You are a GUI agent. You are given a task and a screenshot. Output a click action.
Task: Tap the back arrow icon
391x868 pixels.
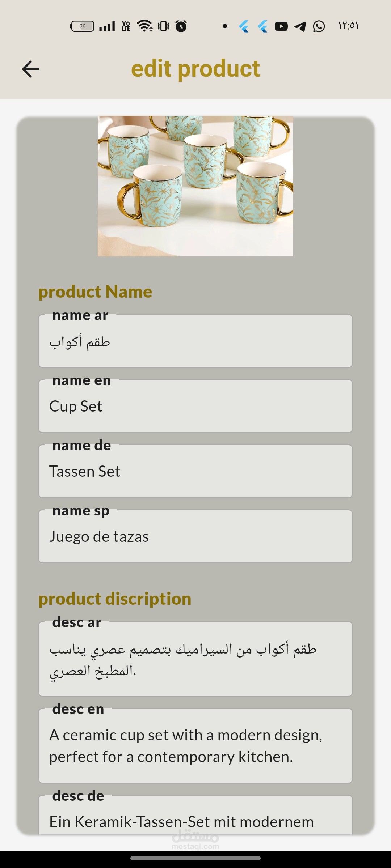(30, 69)
